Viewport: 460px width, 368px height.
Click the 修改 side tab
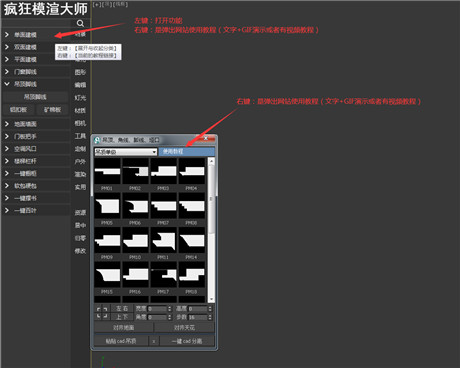click(x=80, y=251)
